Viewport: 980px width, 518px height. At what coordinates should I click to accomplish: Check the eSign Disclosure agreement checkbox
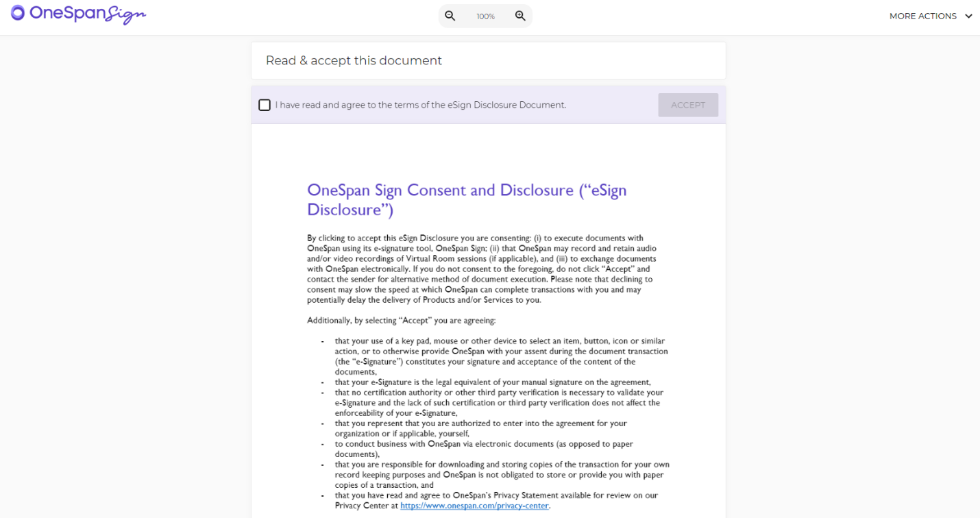pyautogui.click(x=265, y=105)
